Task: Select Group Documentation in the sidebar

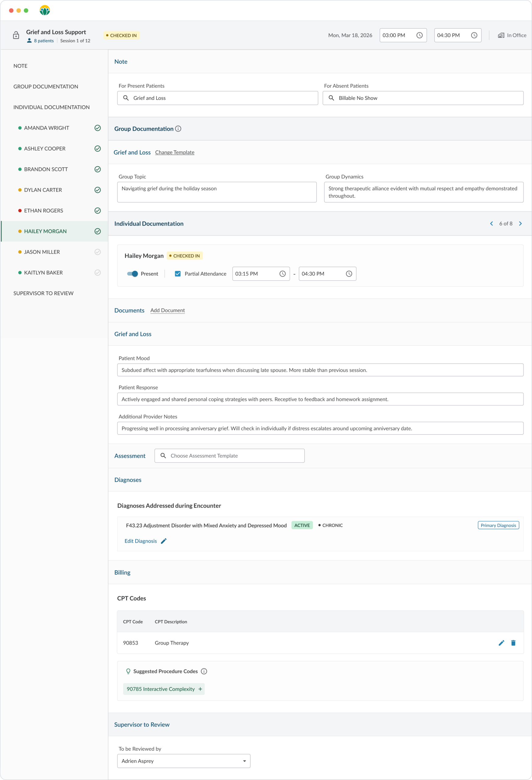Action: [x=46, y=87]
